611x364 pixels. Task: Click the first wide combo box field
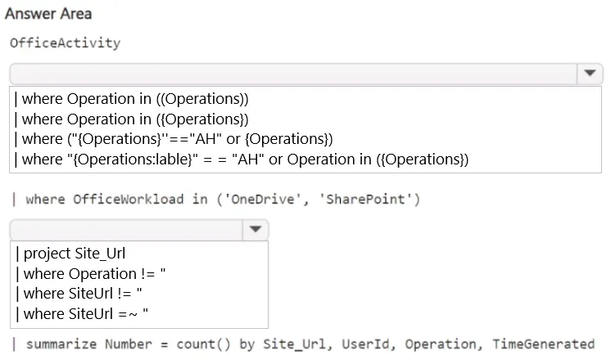[293, 74]
